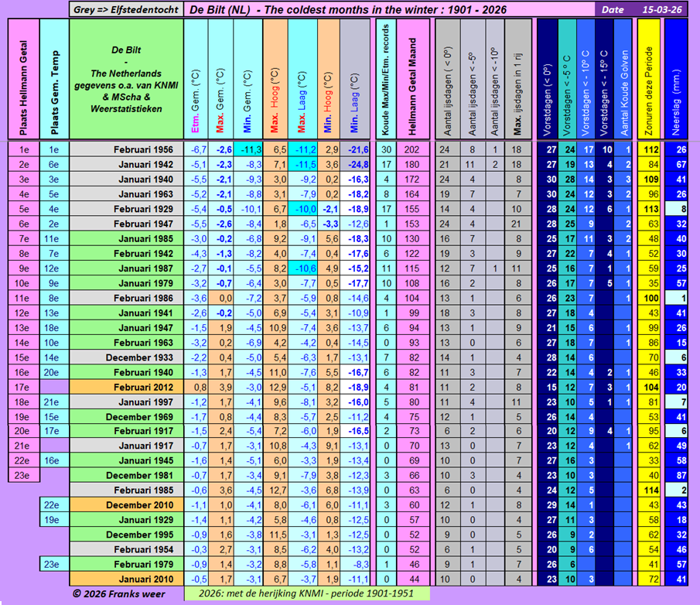This screenshot has width=700, height=605.
Task: Click the yellow "Zonuren deze Periode" header
Action: (x=648, y=78)
